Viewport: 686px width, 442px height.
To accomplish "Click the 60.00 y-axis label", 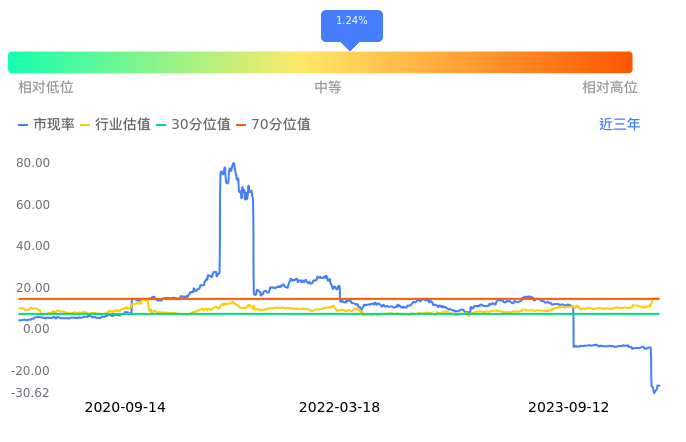I will (33, 205).
